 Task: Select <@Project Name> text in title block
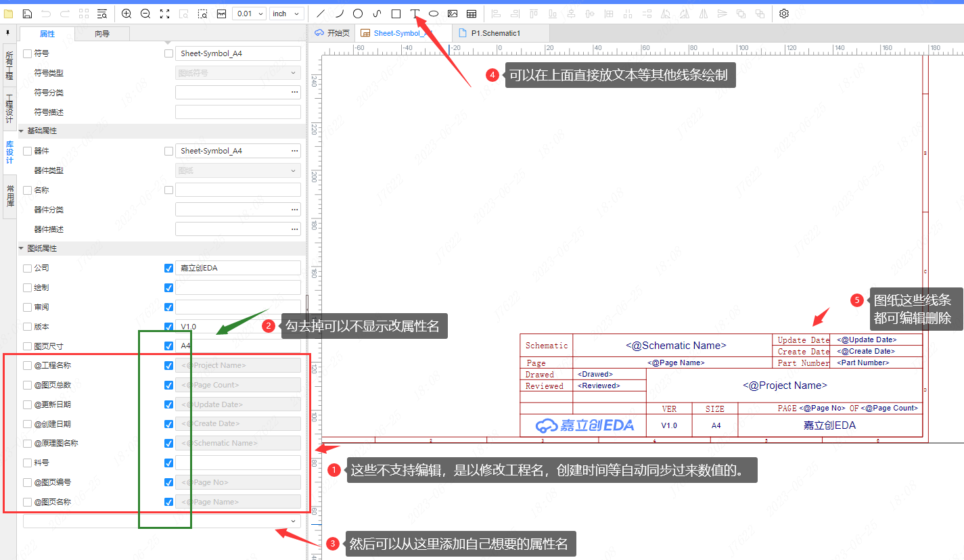785,386
